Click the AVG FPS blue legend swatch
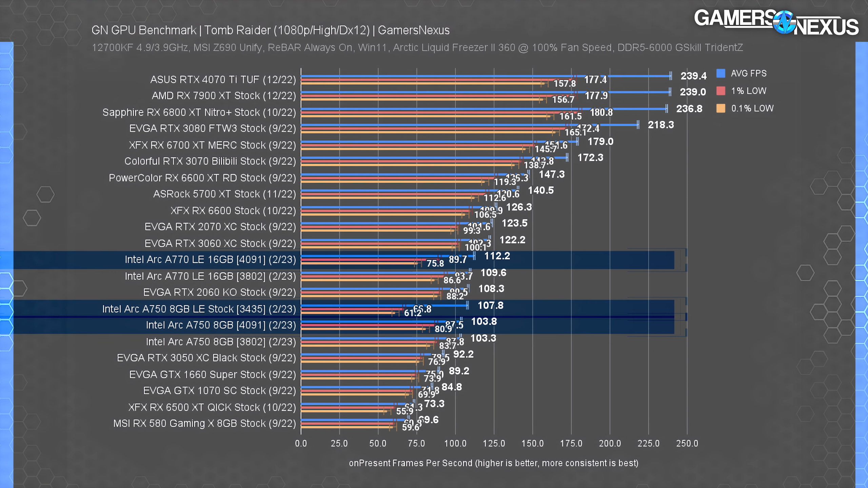Viewport: 868px width, 488px height. coord(721,73)
